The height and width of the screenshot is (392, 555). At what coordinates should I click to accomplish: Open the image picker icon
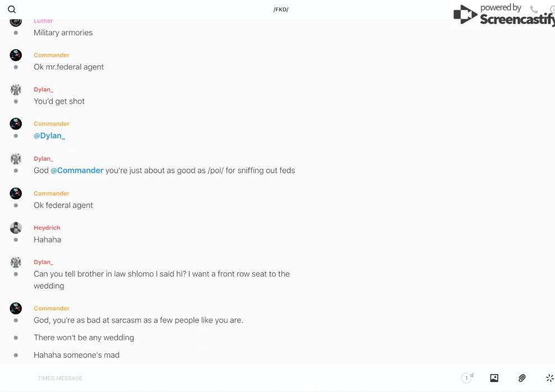click(x=494, y=378)
